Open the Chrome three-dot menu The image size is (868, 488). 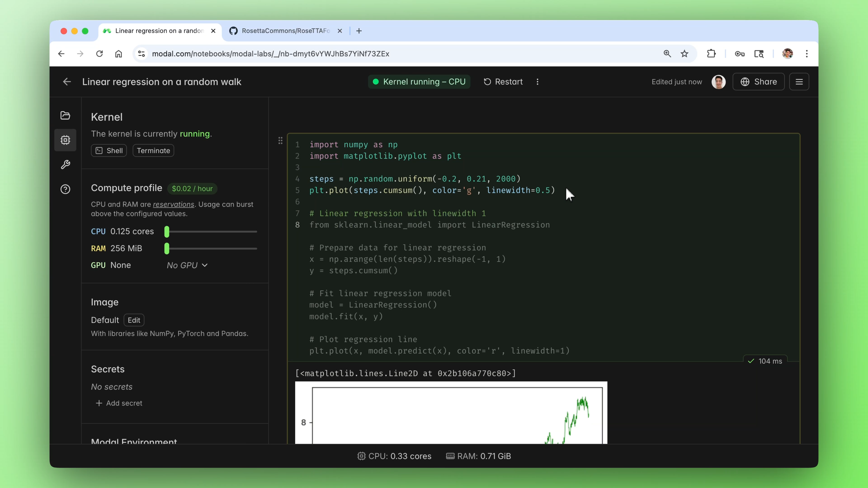[807, 54]
